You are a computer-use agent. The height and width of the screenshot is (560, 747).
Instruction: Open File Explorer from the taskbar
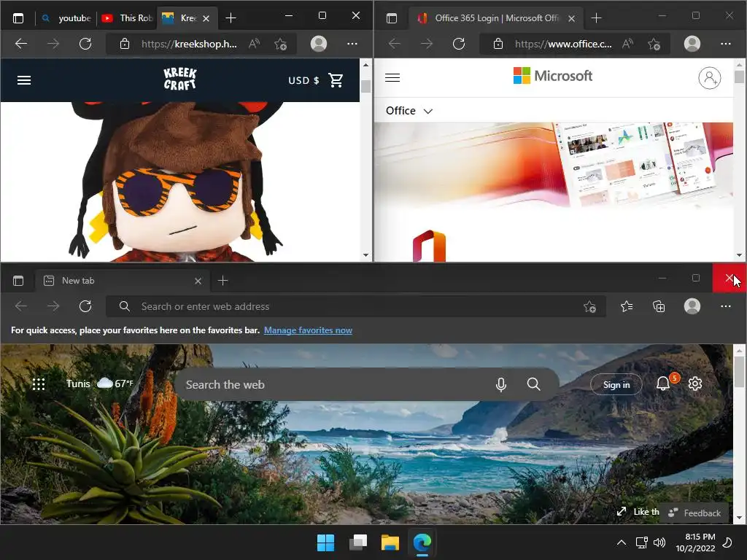click(x=390, y=542)
